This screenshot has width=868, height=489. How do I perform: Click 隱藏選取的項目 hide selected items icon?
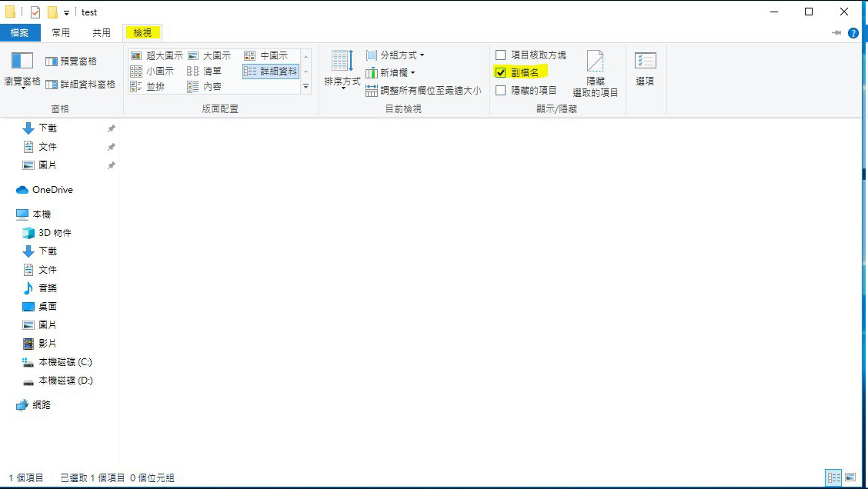[x=595, y=63]
